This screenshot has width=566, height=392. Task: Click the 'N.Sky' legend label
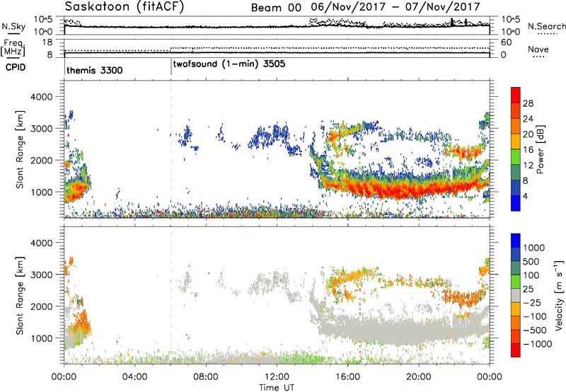[x=13, y=26]
